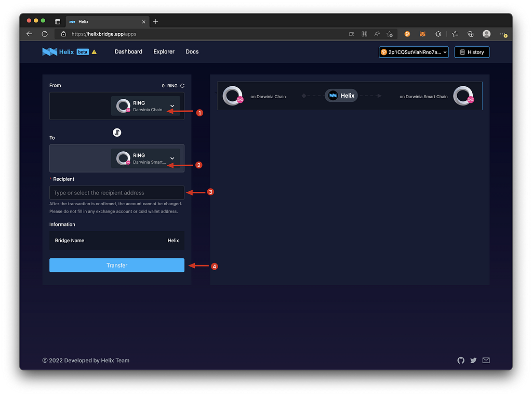The height and width of the screenshot is (396, 532).
Task: Open the GitHub link icon in footer
Action: pos(461,360)
